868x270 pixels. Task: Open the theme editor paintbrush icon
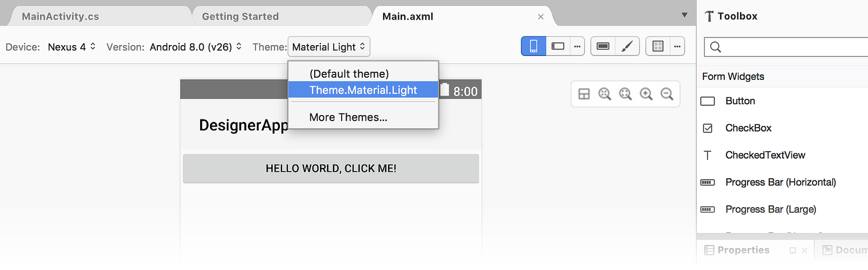(627, 46)
